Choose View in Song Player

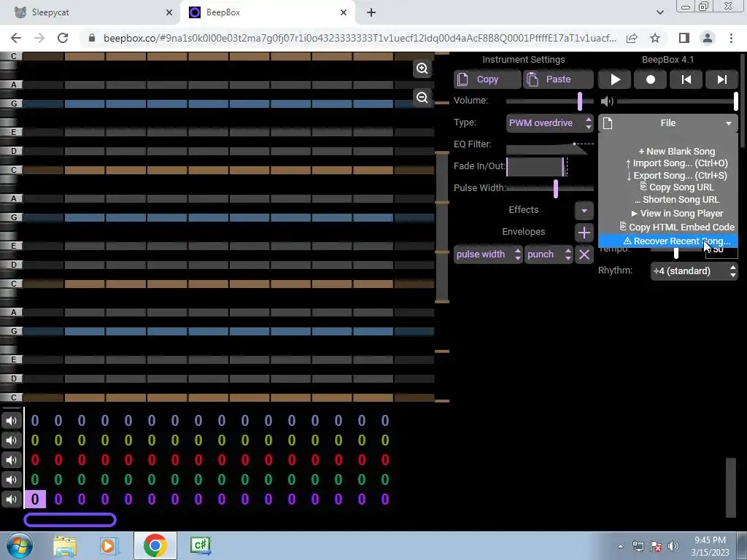coord(668,214)
